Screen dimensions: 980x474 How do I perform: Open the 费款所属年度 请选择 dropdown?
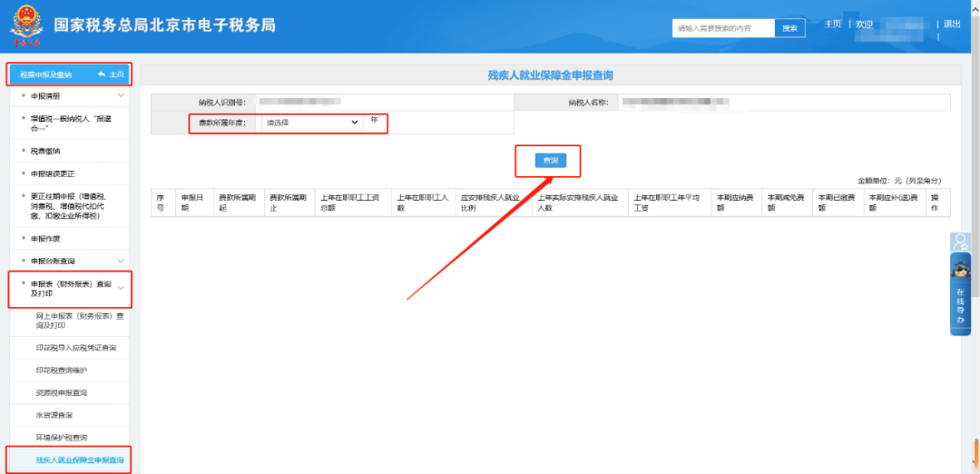[x=312, y=123]
